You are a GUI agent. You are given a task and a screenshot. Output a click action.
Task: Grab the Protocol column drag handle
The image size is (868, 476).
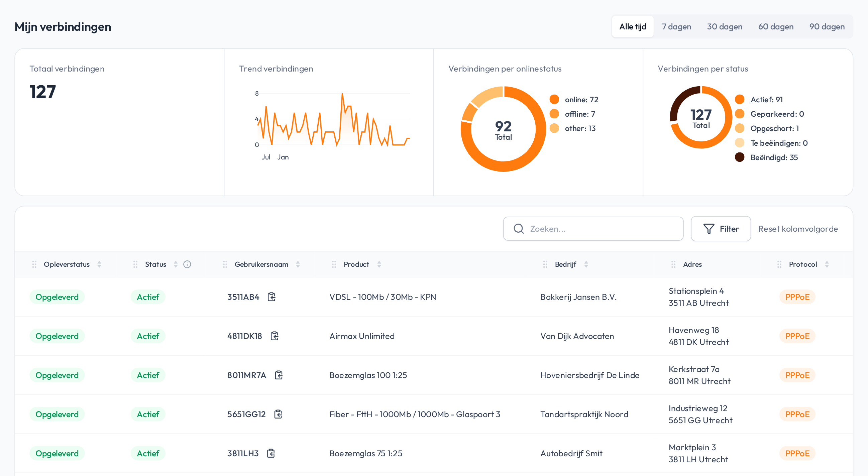779,264
